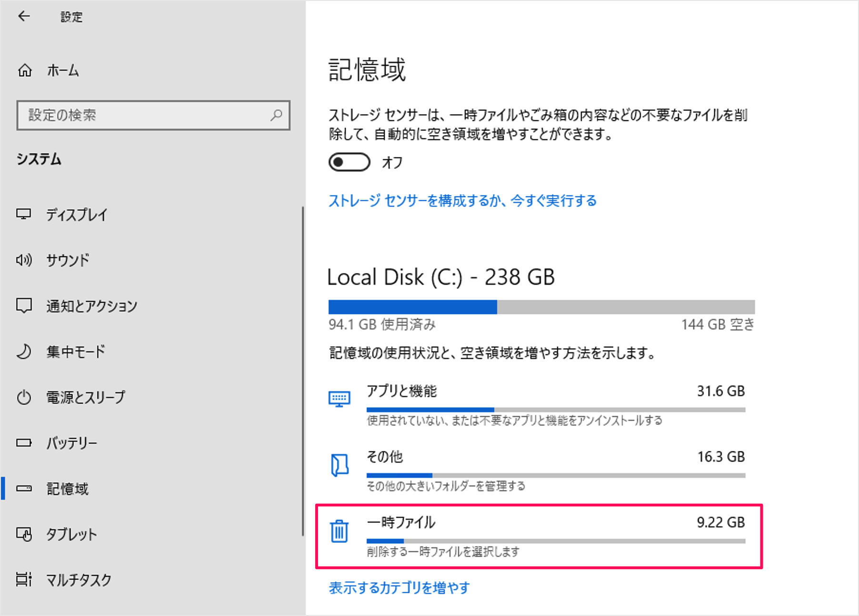
Task: Select the 集中モード sidebar icon
Action: (24, 351)
